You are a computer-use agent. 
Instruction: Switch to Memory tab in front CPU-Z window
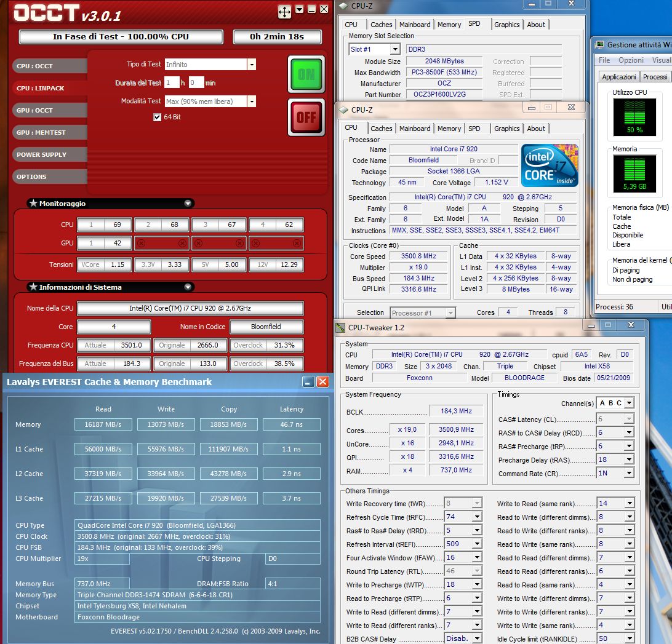tap(449, 129)
